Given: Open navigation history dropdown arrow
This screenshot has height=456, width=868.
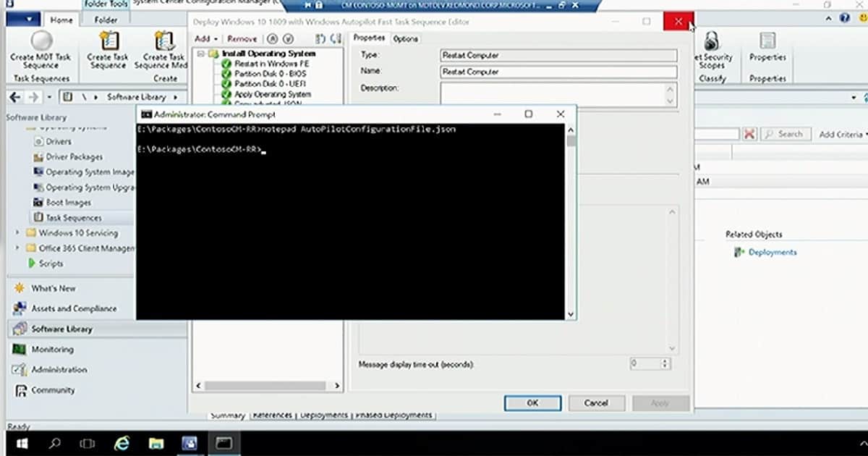Looking at the screenshot, I should click(x=49, y=97).
